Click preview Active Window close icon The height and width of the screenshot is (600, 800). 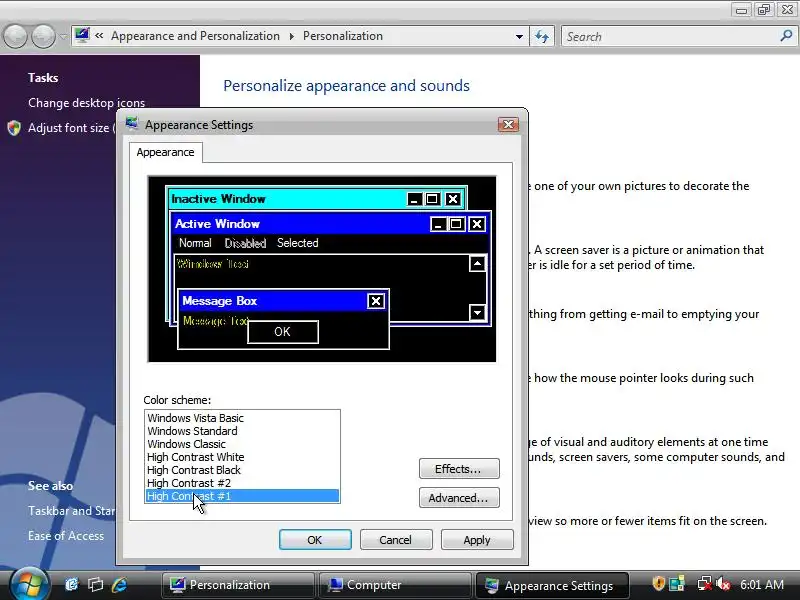477,224
